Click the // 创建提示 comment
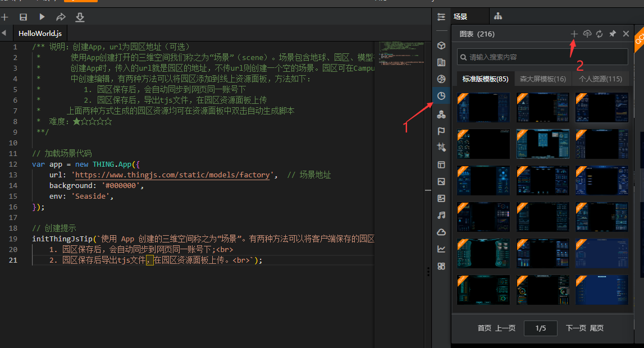Viewport: 644px width, 348px height. click(x=54, y=228)
